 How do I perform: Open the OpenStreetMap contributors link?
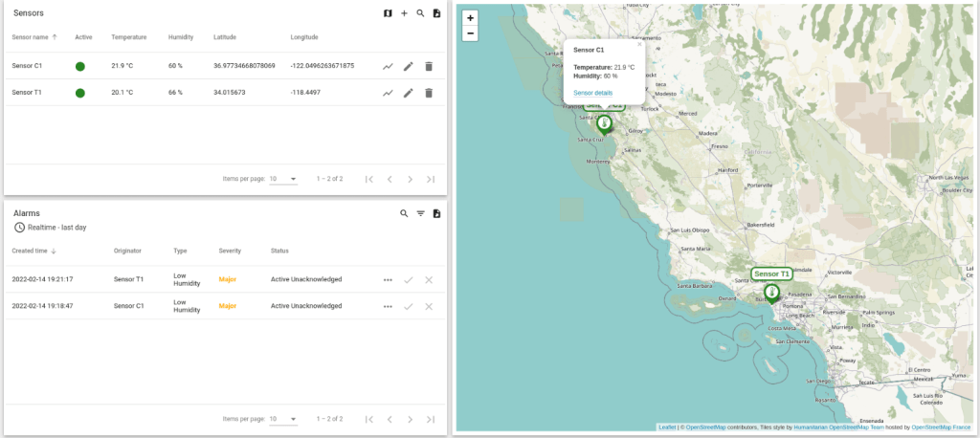[705, 427]
